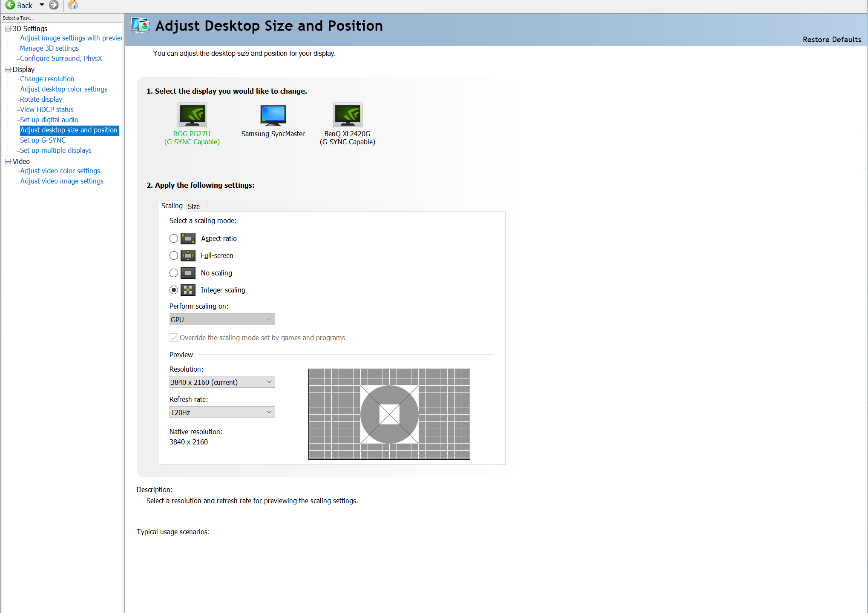Open the Perform scaling on GPU dropdown
868x613 pixels.
pos(222,319)
